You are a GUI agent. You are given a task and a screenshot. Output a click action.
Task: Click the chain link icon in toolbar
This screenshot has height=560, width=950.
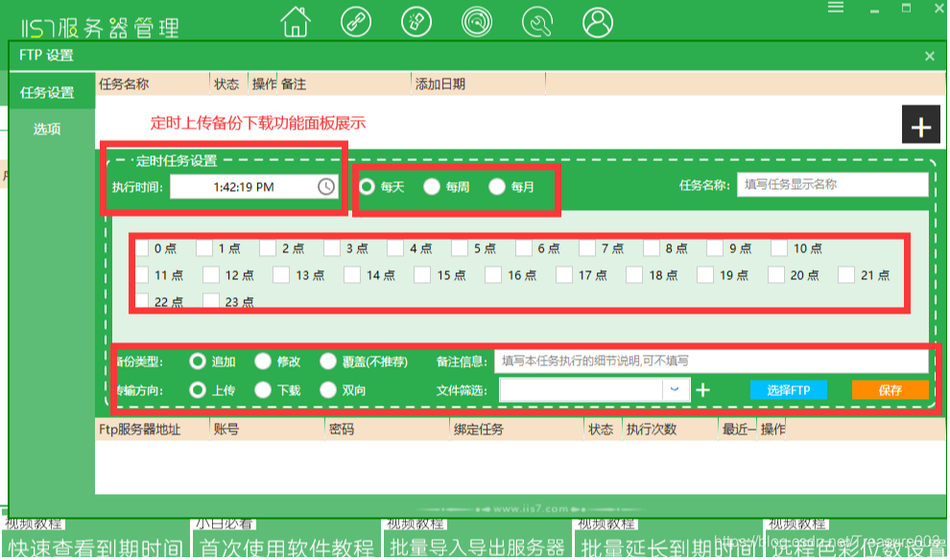(x=356, y=22)
